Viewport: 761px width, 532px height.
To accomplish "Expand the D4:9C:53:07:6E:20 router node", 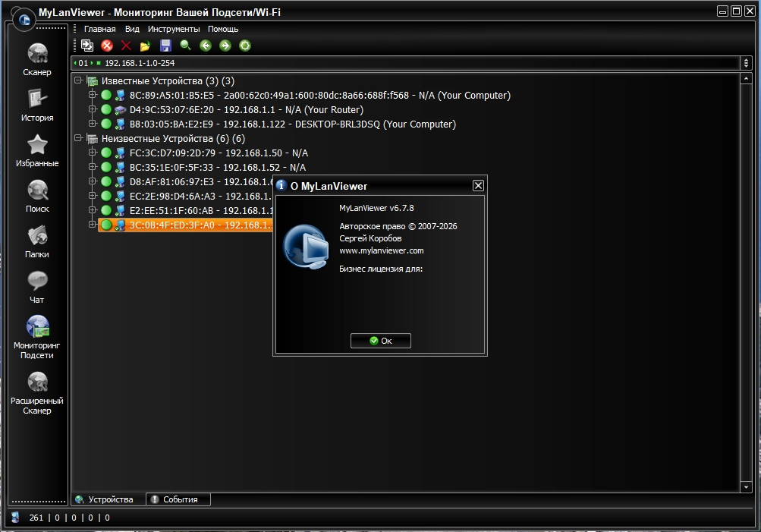I will 93,109.
